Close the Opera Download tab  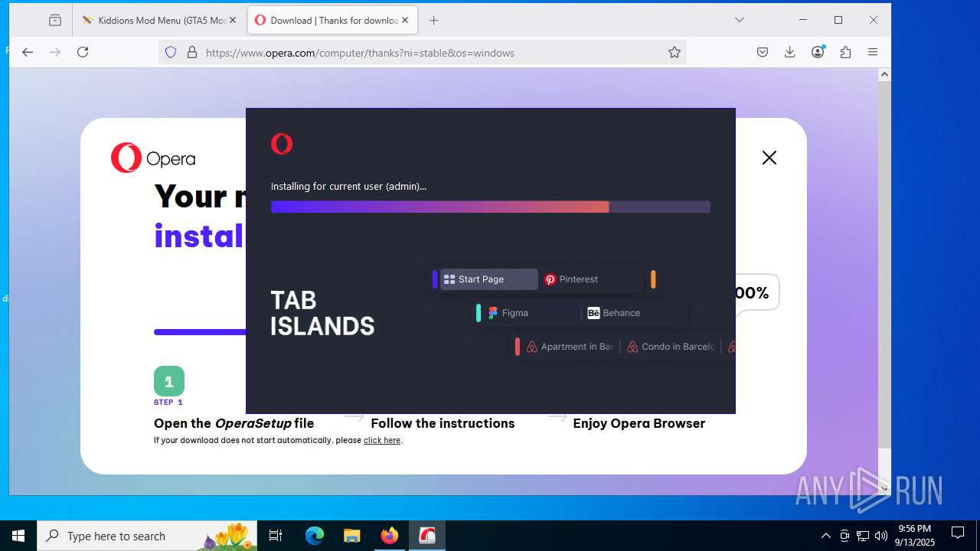[405, 21]
